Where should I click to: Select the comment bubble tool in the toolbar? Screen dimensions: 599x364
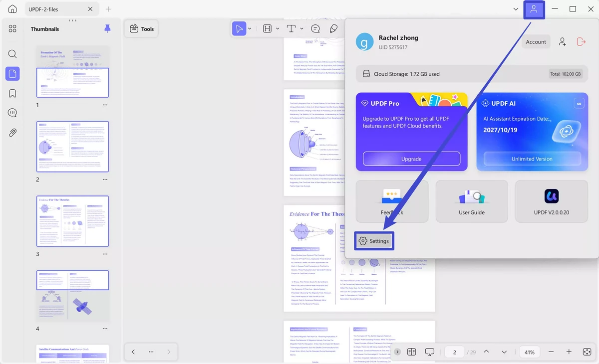pyautogui.click(x=315, y=29)
